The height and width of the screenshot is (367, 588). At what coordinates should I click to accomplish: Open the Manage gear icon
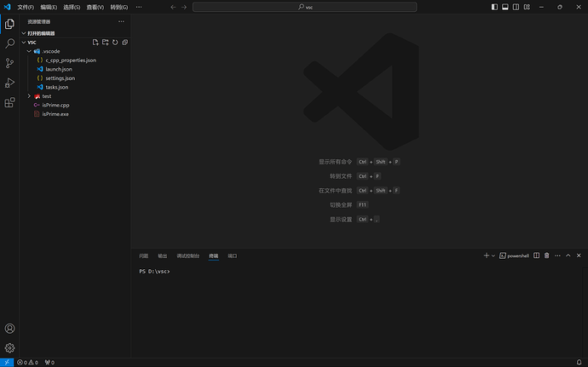tap(9, 348)
